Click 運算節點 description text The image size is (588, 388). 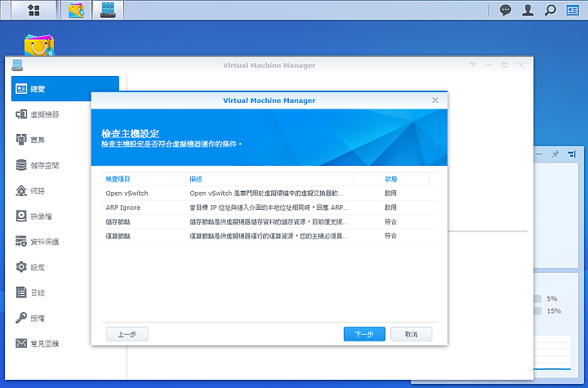(269, 236)
